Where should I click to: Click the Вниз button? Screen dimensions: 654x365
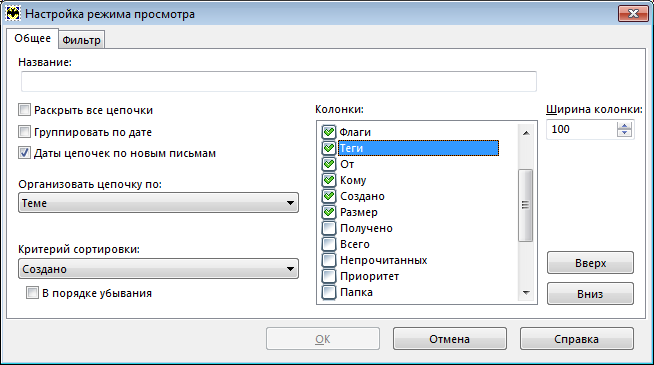click(590, 294)
